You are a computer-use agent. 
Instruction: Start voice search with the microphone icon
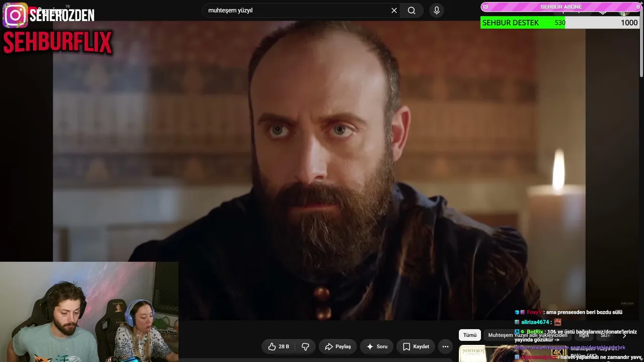click(437, 11)
